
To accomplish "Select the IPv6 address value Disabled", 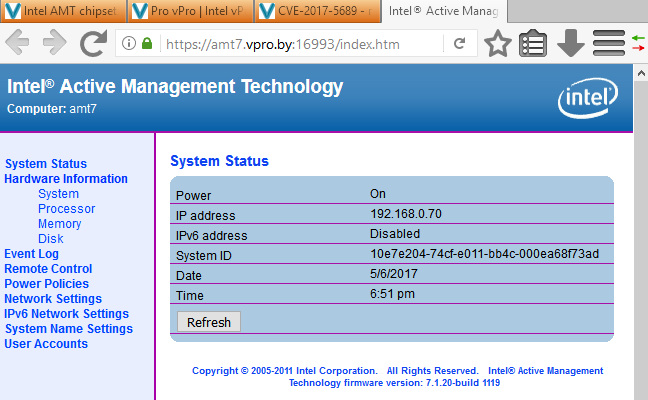I will click(x=395, y=233).
